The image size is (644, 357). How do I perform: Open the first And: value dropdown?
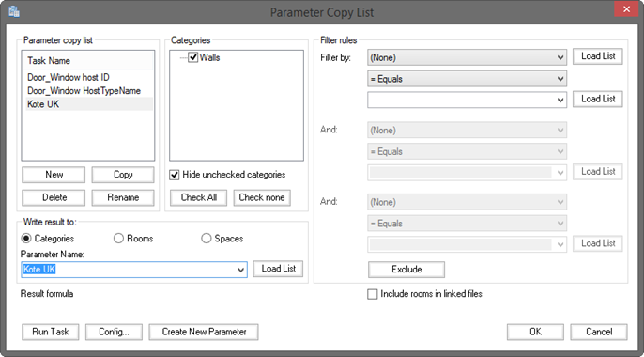pyautogui.click(x=467, y=173)
